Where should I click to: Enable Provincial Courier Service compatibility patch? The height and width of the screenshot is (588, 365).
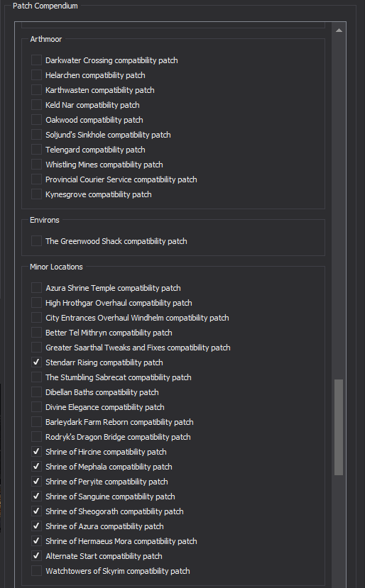[36, 179]
